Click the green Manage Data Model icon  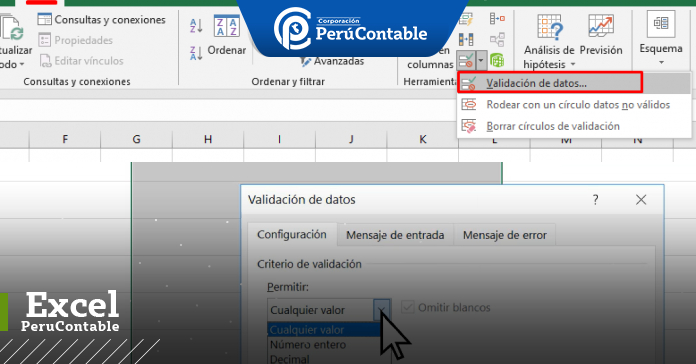pyautogui.click(x=497, y=60)
